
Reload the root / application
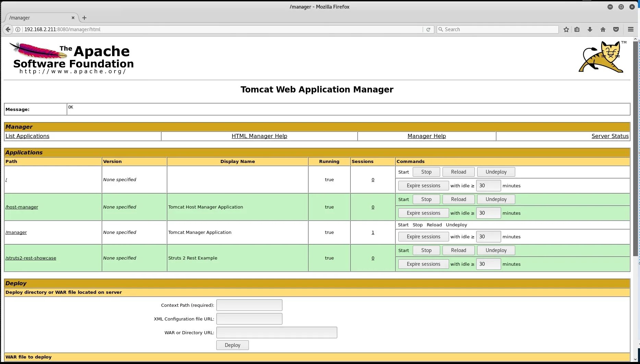point(459,172)
